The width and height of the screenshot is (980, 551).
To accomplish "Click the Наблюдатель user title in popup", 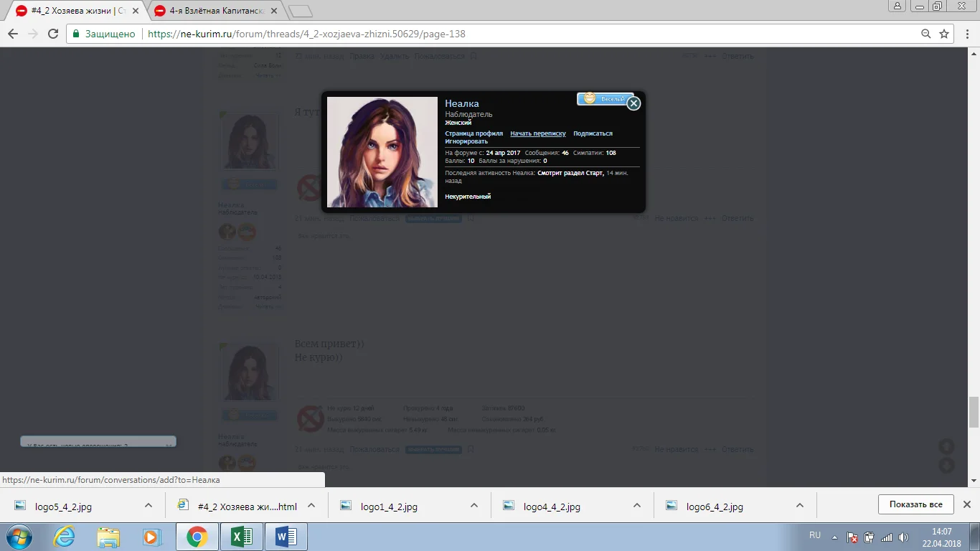I will 468,115.
